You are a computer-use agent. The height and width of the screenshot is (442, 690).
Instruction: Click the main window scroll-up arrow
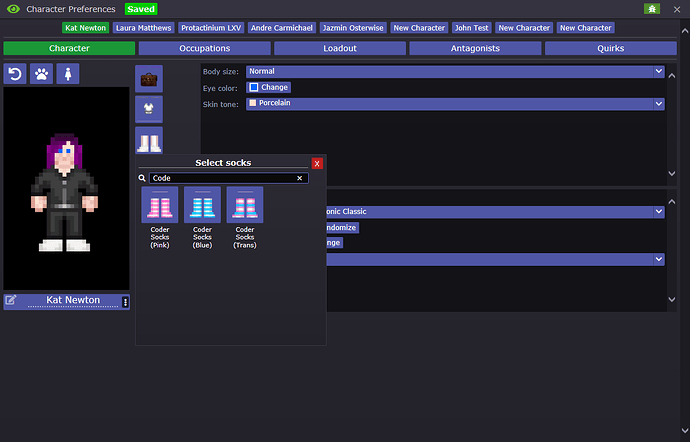tap(685, 31)
